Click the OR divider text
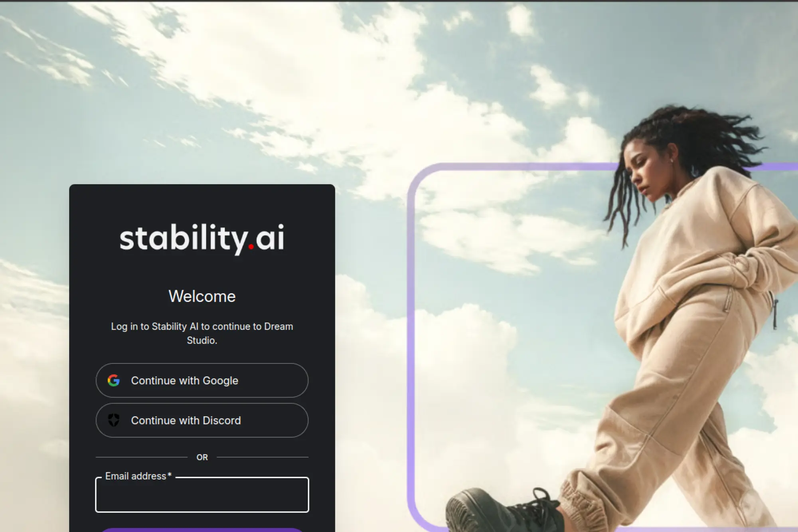The height and width of the screenshot is (532, 798). tap(202, 457)
